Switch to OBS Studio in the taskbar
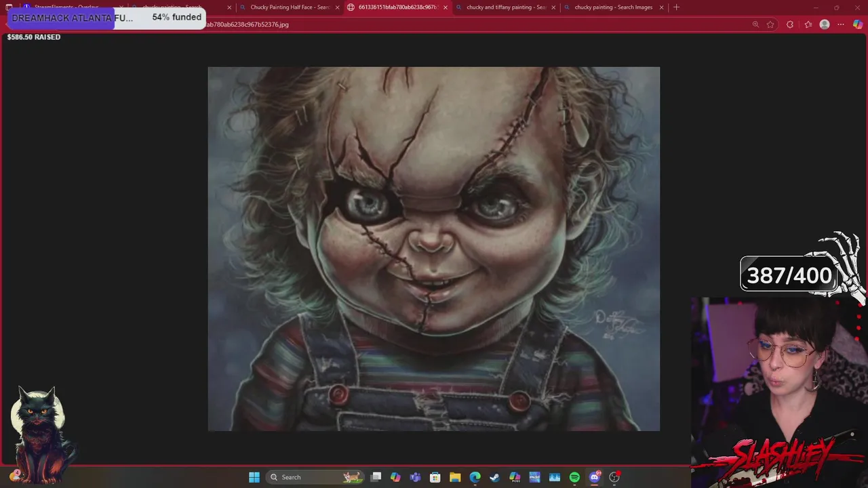The image size is (868, 488). pyautogui.click(x=614, y=477)
